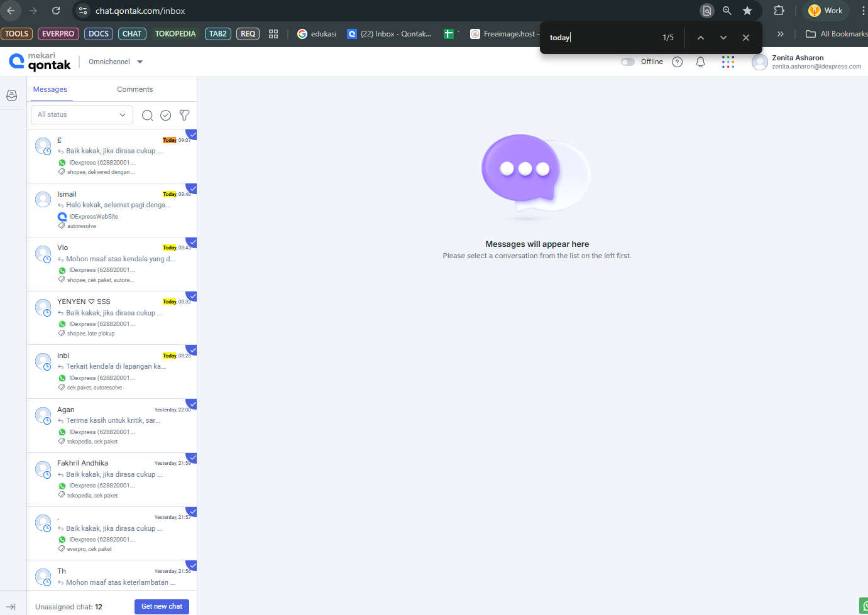Screen dimensions: 868x615
Task: Open the Work profile button
Action: pos(826,11)
